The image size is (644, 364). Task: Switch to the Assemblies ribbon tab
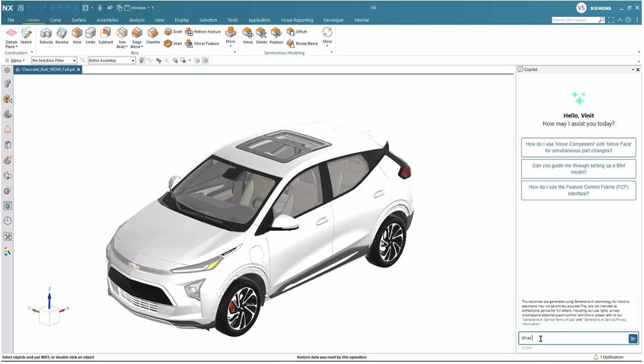click(107, 20)
